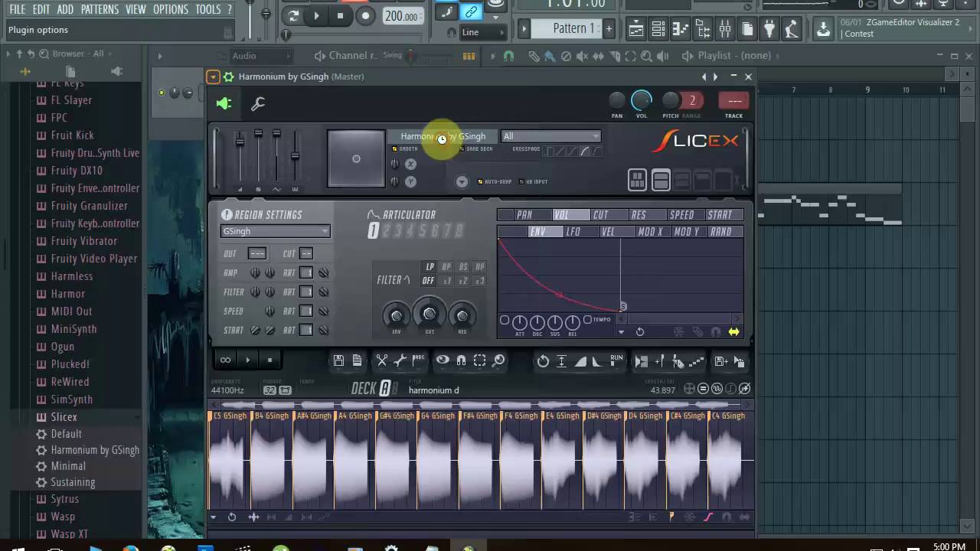Viewport: 980px width, 551px height.
Task: Click the fade-in ramp icon
Action: (x=580, y=361)
